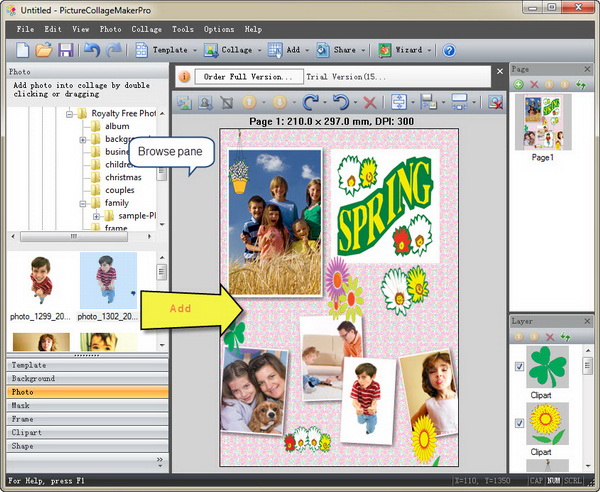Click the Collage toolbar button
This screenshot has width=600, height=492.
click(x=228, y=50)
